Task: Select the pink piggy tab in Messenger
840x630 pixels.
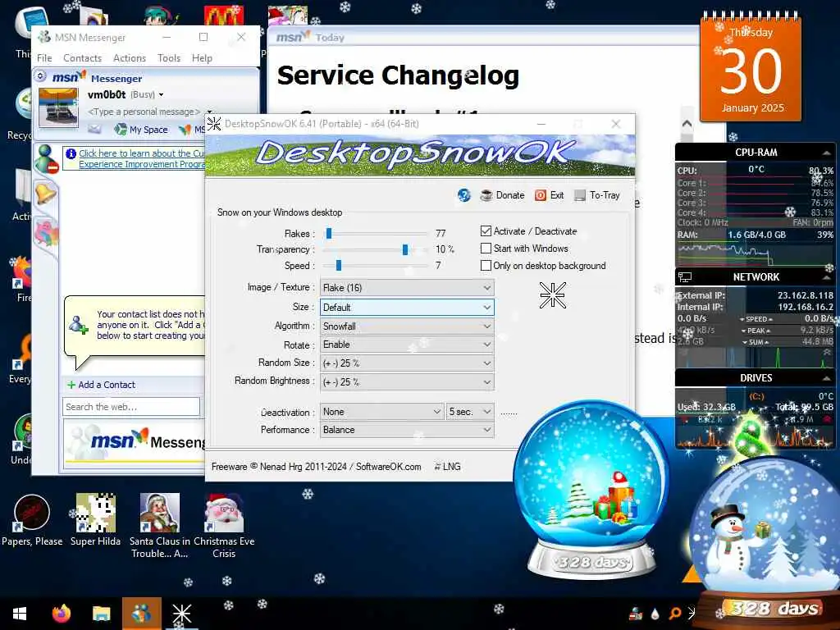Action: coord(46,234)
